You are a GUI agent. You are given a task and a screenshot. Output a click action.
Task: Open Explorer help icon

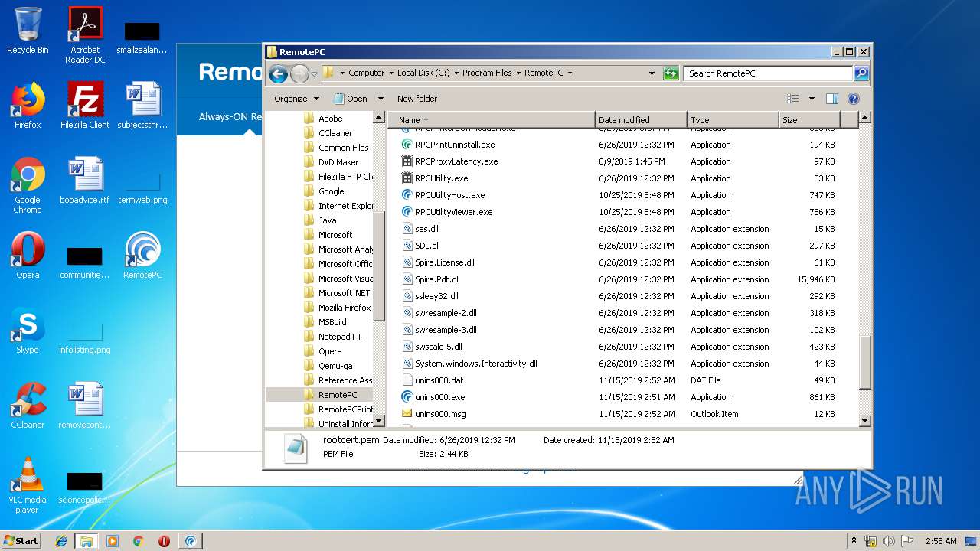(x=854, y=99)
